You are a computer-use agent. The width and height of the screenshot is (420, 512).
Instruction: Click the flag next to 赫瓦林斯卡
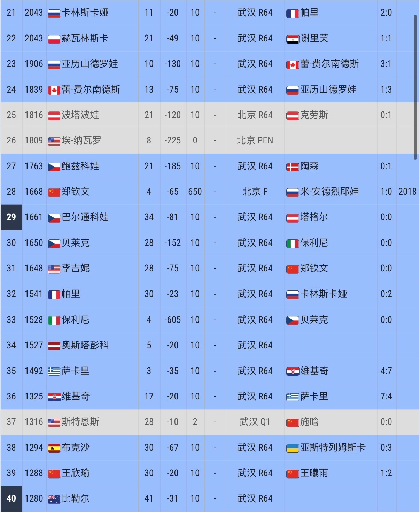pyautogui.click(x=54, y=39)
